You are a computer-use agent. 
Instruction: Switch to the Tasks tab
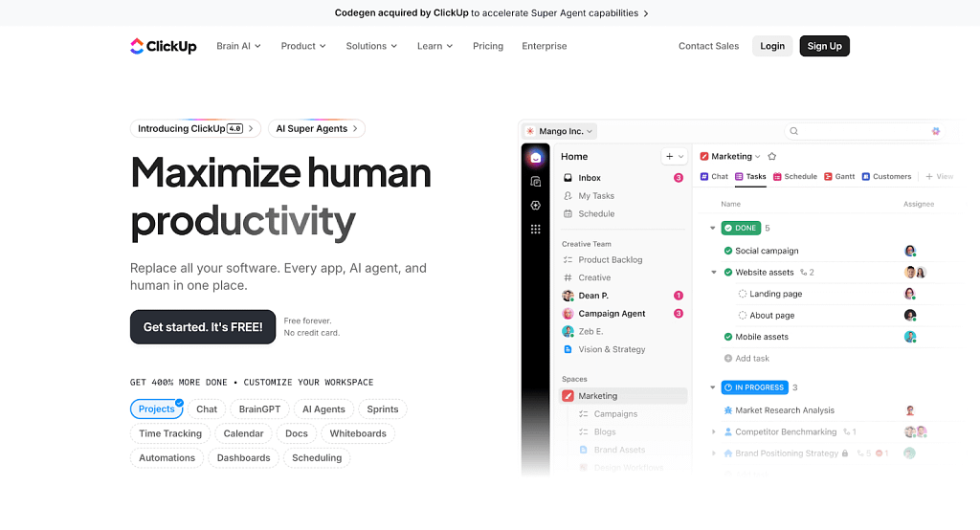pos(750,177)
